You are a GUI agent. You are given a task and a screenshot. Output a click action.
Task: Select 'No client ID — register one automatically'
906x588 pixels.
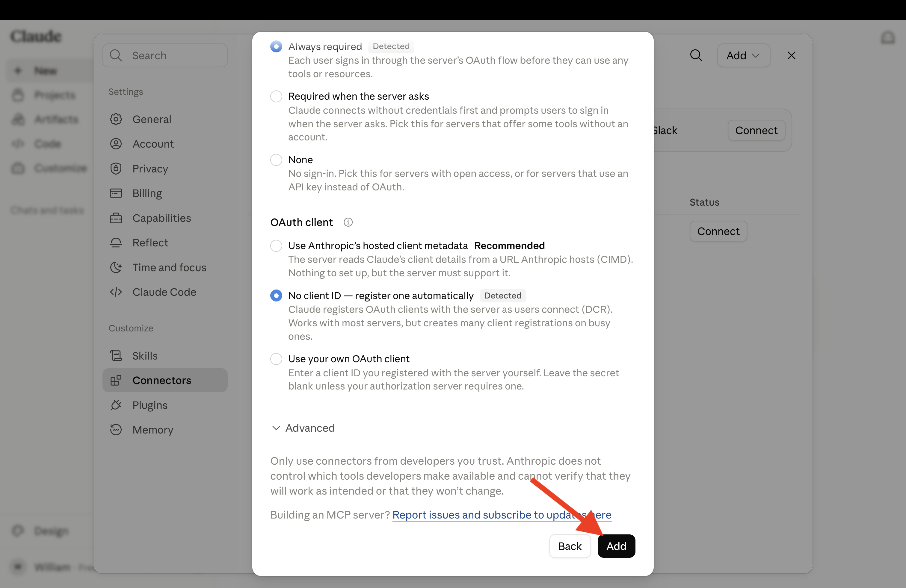pos(276,295)
